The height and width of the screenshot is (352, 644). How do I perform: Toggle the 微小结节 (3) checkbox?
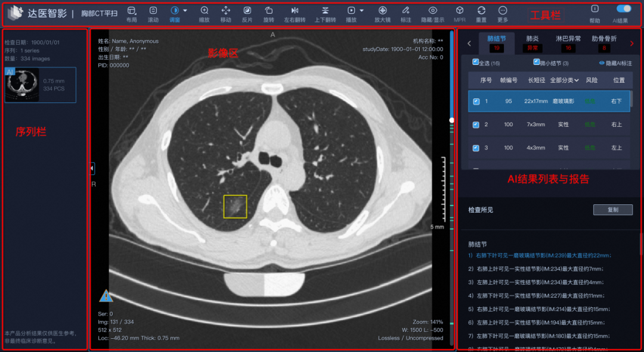tap(536, 62)
